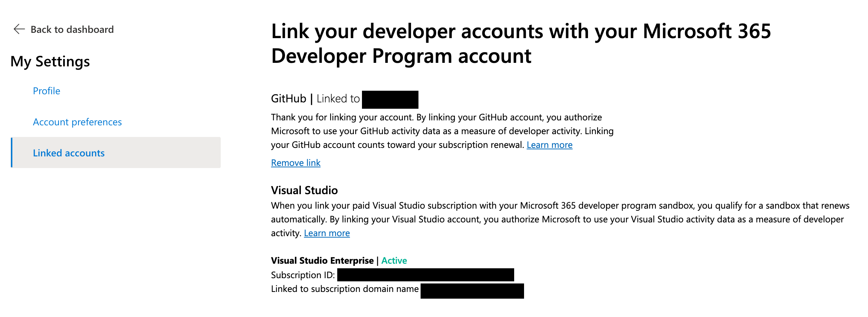This screenshot has width=868, height=317.
Task: Click the Visual Studio section header
Action: click(304, 190)
